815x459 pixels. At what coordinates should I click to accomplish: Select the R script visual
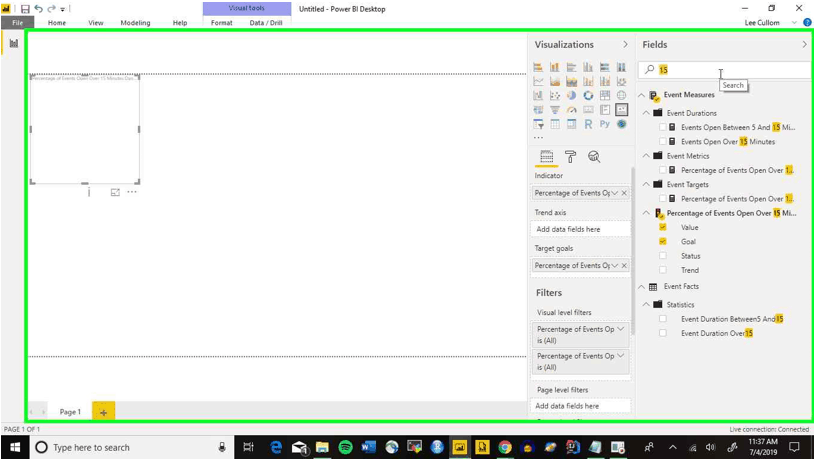click(588, 124)
